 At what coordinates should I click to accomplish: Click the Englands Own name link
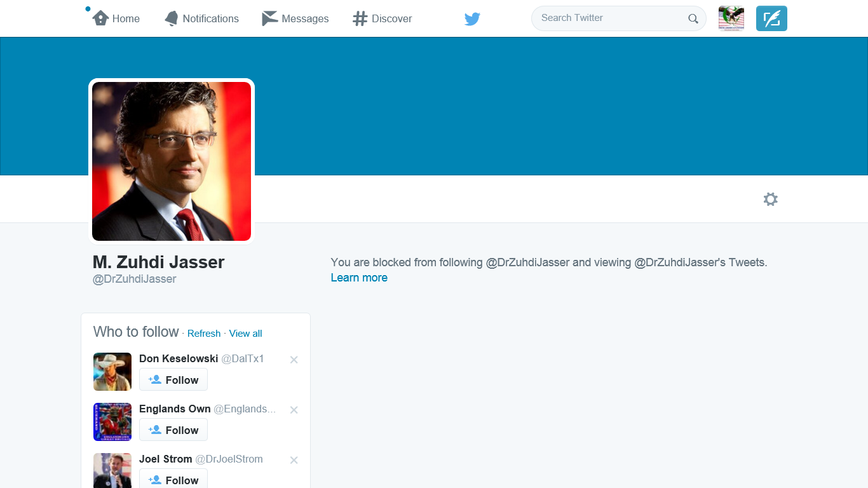click(175, 409)
